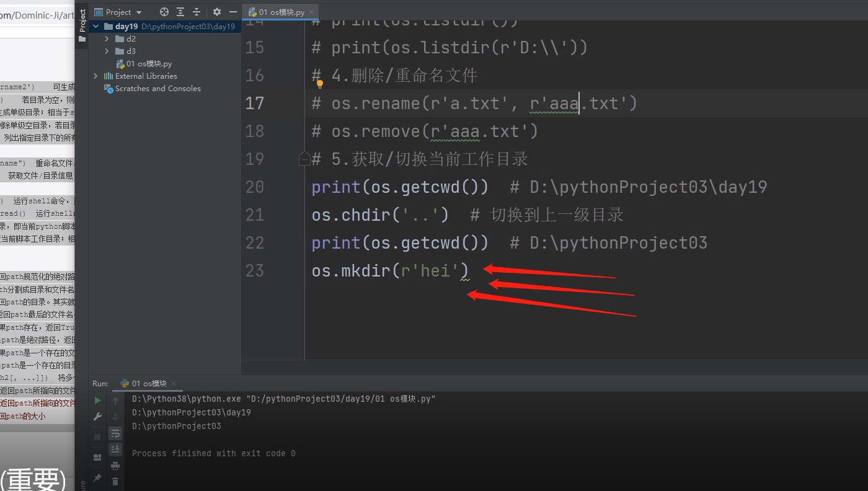Click the day19 path 'D:\pythonProject03\day19' in tree

point(188,27)
